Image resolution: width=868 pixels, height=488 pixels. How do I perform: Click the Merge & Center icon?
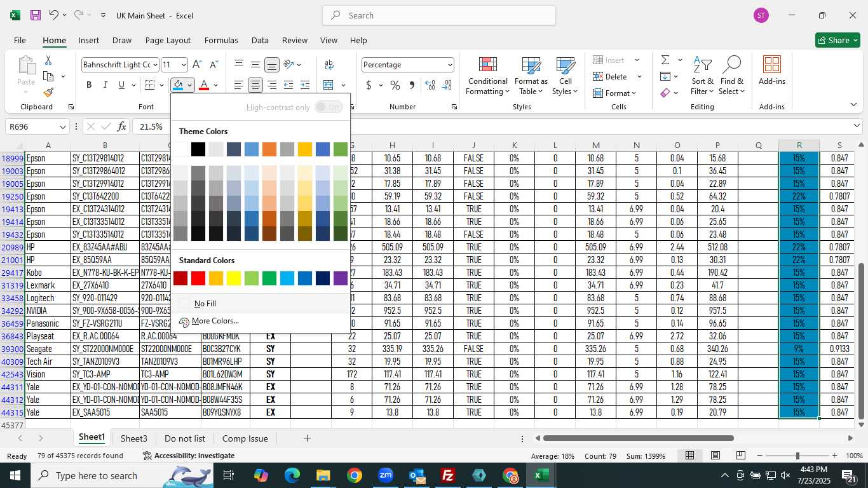pyautogui.click(x=329, y=85)
